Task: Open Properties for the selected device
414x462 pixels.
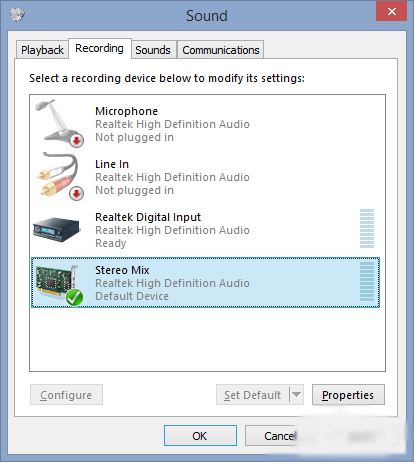Action: (x=348, y=395)
